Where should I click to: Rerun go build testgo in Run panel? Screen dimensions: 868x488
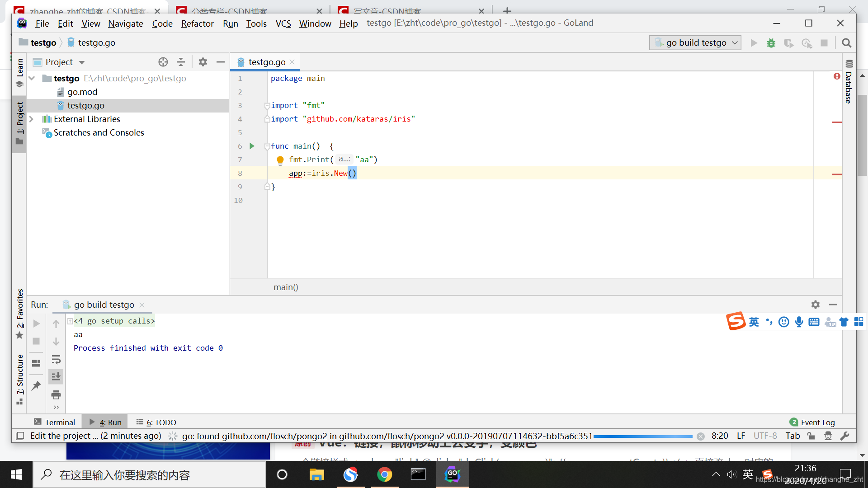pyautogui.click(x=37, y=324)
